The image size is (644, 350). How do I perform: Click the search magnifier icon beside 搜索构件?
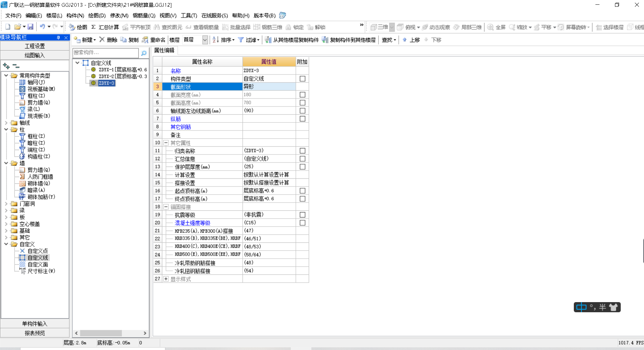144,53
